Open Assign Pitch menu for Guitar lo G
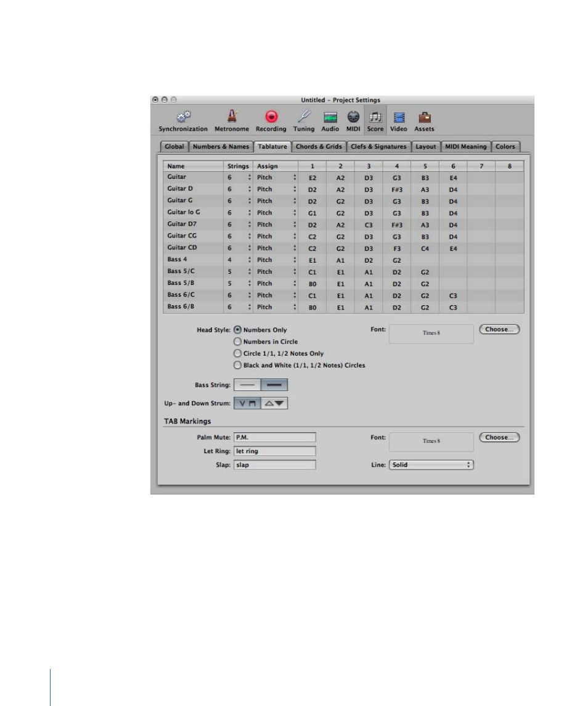The width and height of the screenshot is (588, 706). [277, 213]
